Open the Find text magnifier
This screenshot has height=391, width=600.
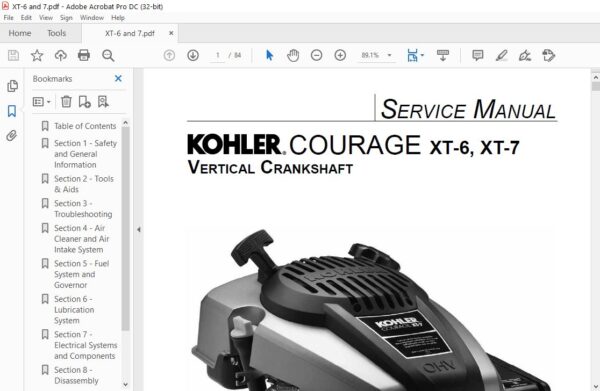point(108,55)
